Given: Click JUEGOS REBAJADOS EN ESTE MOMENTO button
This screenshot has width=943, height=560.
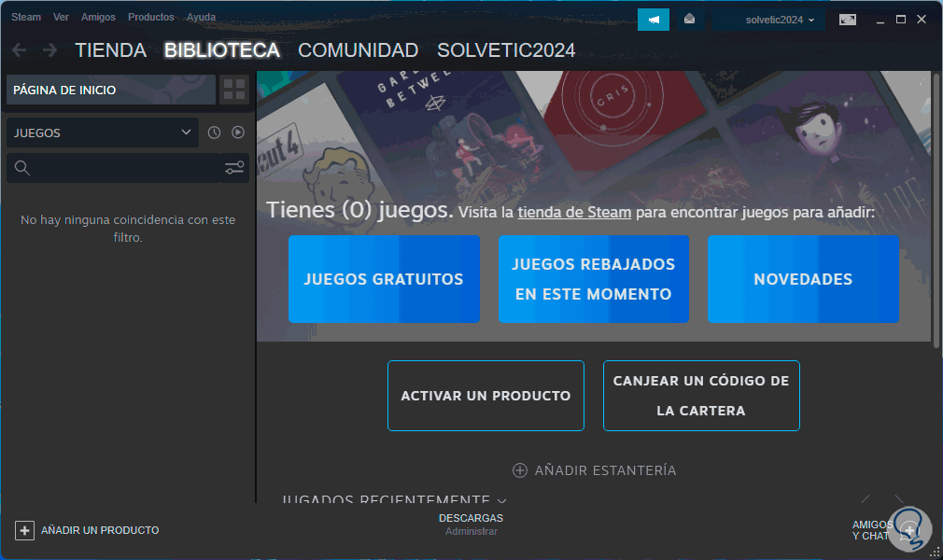Looking at the screenshot, I should [x=594, y=279].
